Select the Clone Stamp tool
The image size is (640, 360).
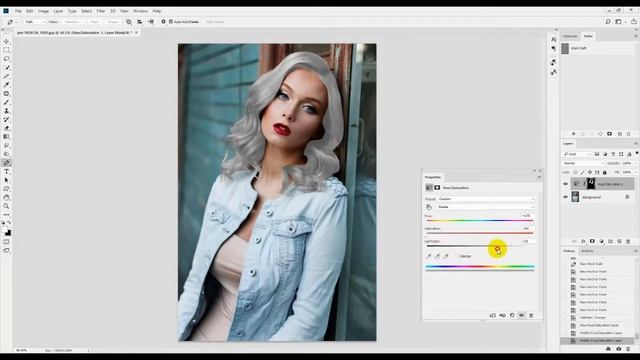(7, 111)
